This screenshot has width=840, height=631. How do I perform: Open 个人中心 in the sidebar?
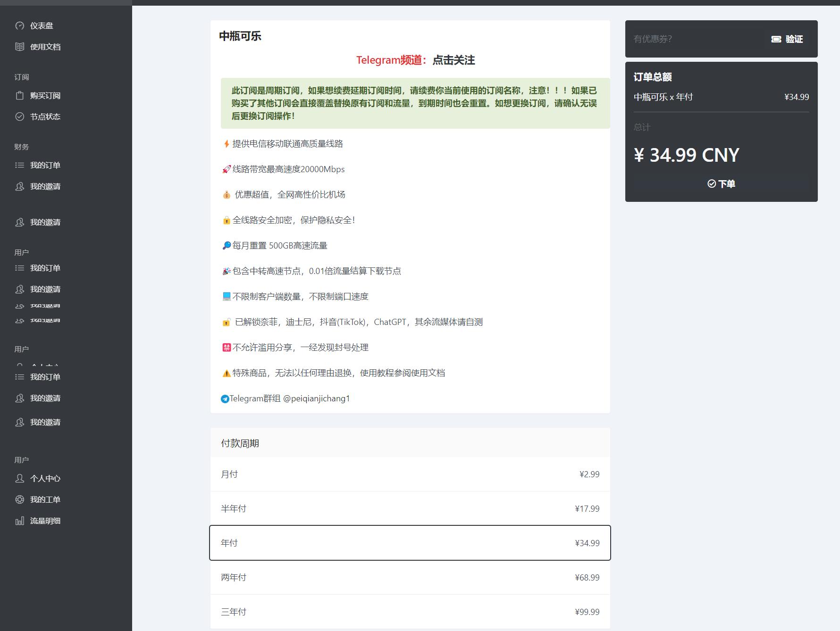pyautogui.click(x=45, y=478)
